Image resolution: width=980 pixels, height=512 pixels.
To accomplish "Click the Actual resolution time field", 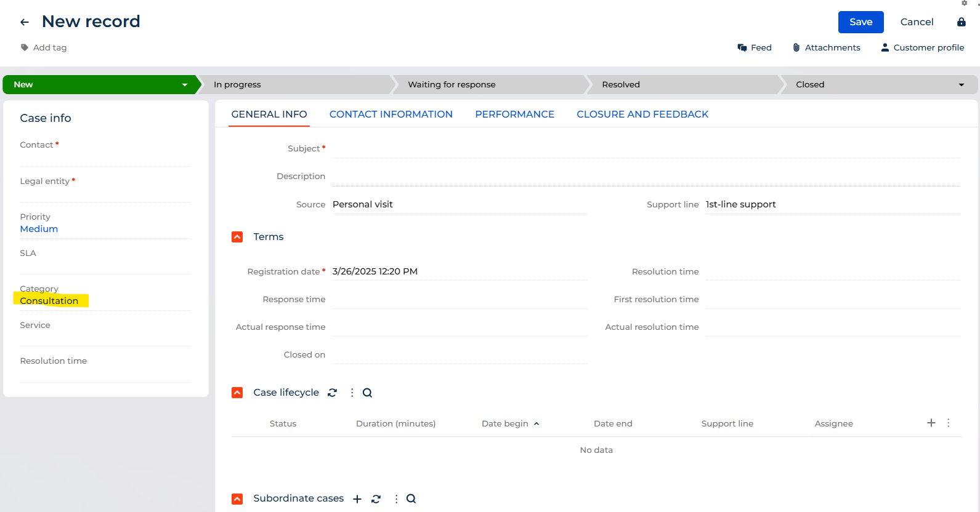I will (x=833, y=327).
